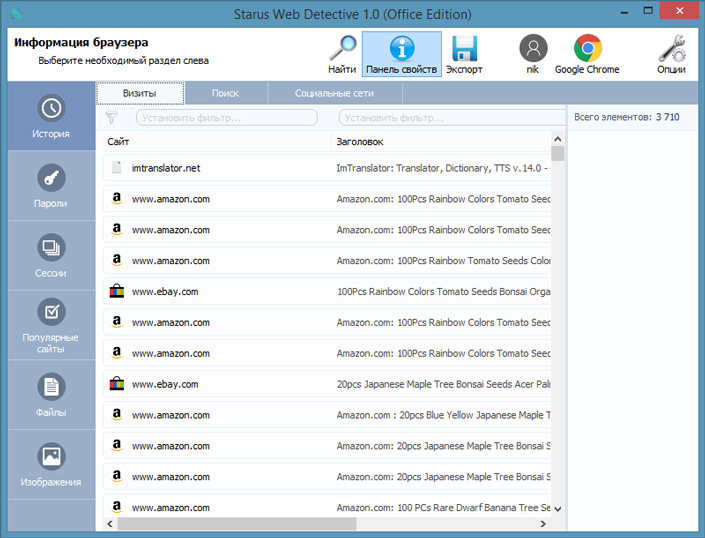Focus the Заголовок filter input field
Image resolution: width=705 pixels, height=538 pixels.
(451, 118)
